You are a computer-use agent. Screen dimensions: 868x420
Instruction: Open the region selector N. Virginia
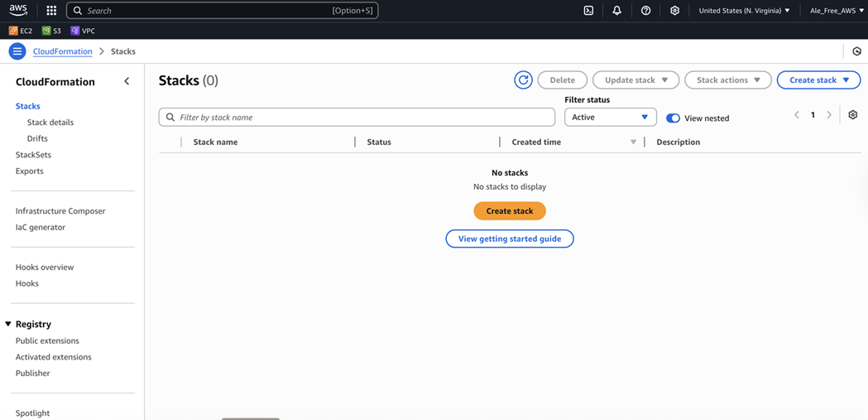744,11
